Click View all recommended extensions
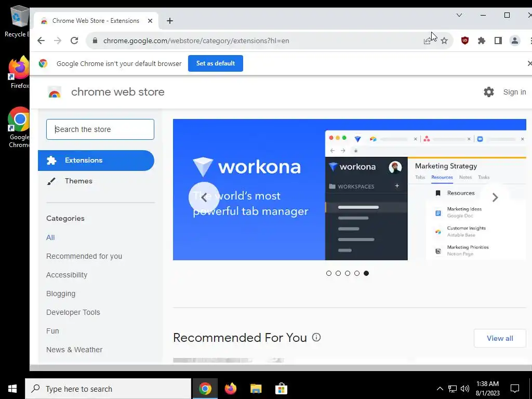Screen dimensions: 532x399 tap(500, 338)
